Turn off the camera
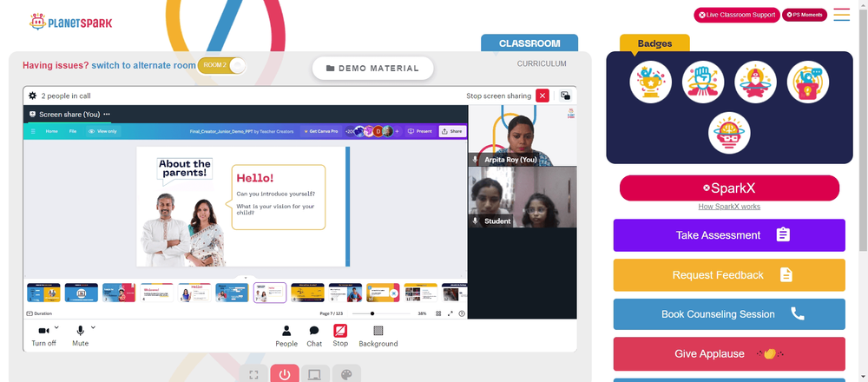Screen dimensions: 868x382 [43, 335]
